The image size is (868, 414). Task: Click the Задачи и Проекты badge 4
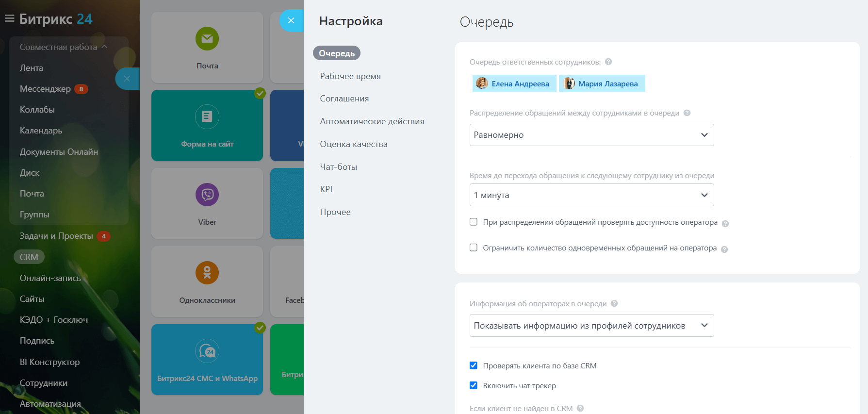[103, 236]
